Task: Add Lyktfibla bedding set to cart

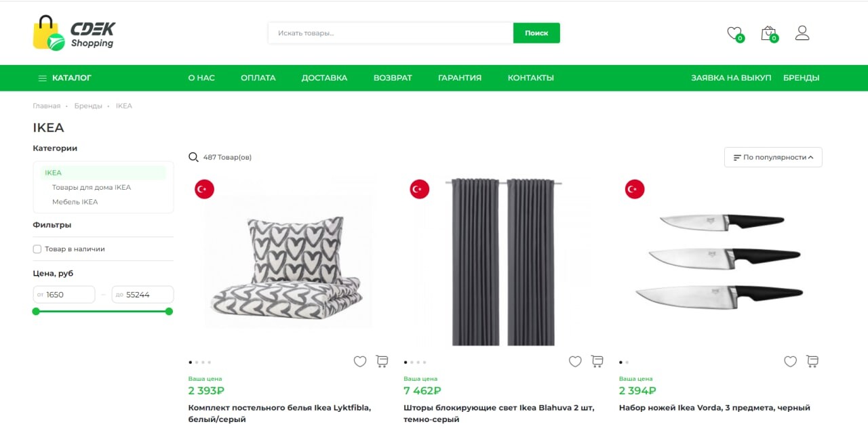Action: [382, 362]
